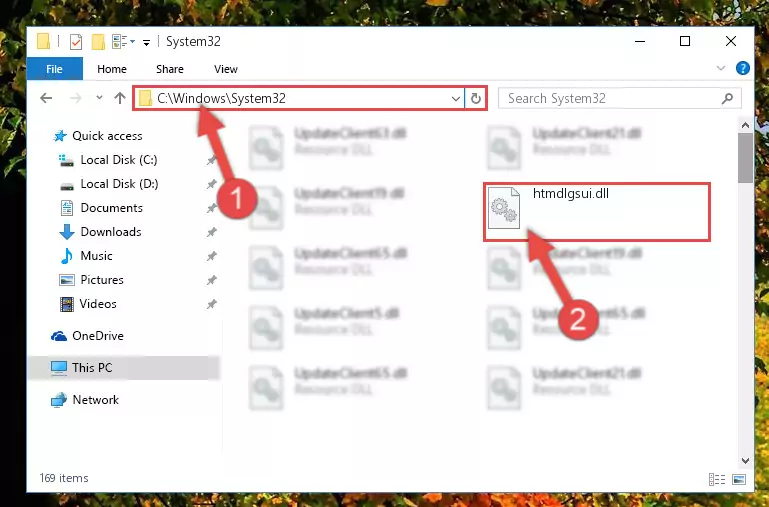Screen dimensions: 769x507
Task: Refresh the System32 folder view
Action: tap(476, 99)
